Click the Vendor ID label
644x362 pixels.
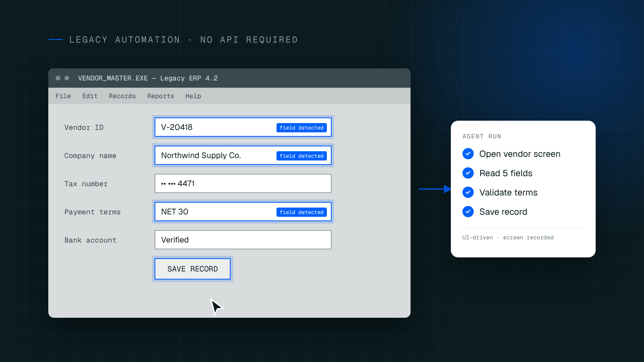(84, 128)
